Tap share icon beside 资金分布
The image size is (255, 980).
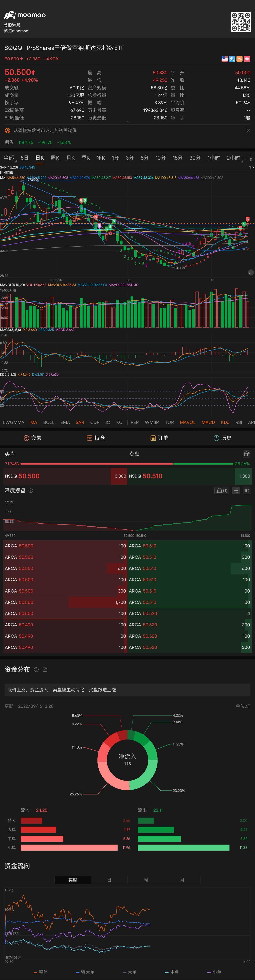coord(45,670)
